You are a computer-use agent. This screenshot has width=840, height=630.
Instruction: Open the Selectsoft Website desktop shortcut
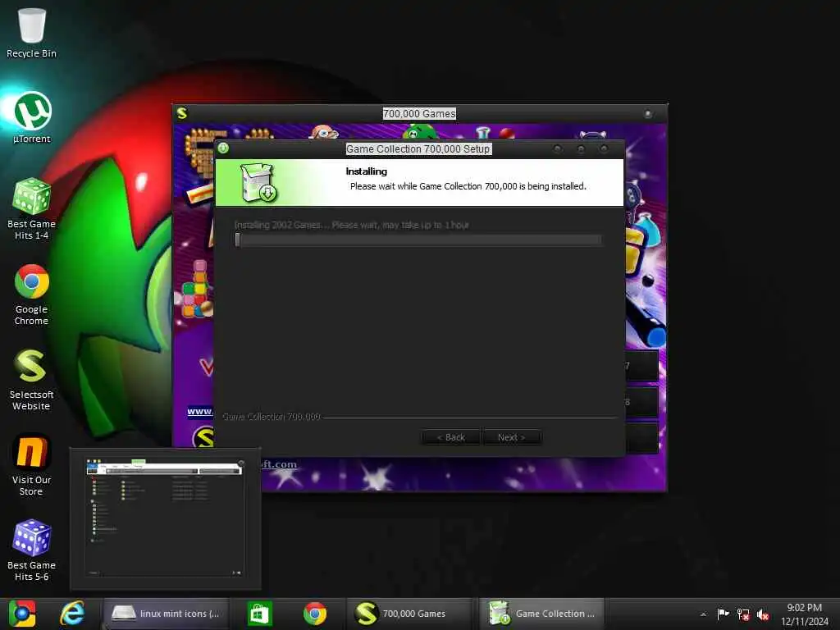coord(32,379)
